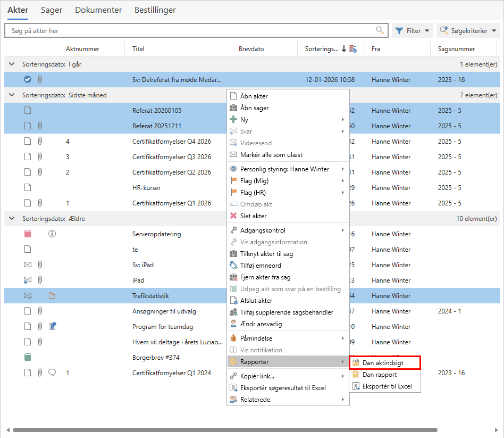Open the Søgekriterier dropdown
This screenshot has width=504, height=438.
(468, 30)
